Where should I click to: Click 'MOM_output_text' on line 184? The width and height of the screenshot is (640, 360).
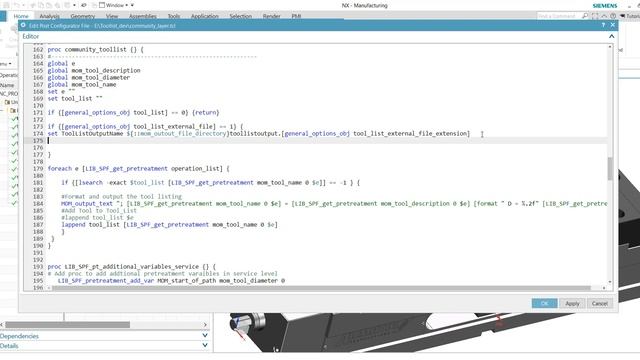point(87,203)
